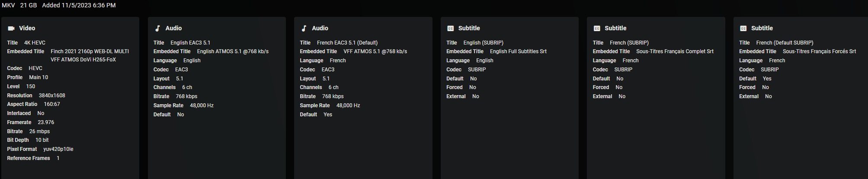Click the video camera icon in Video card
The height and width of the screenshot is (179, 868).
(x=11, y=28)
